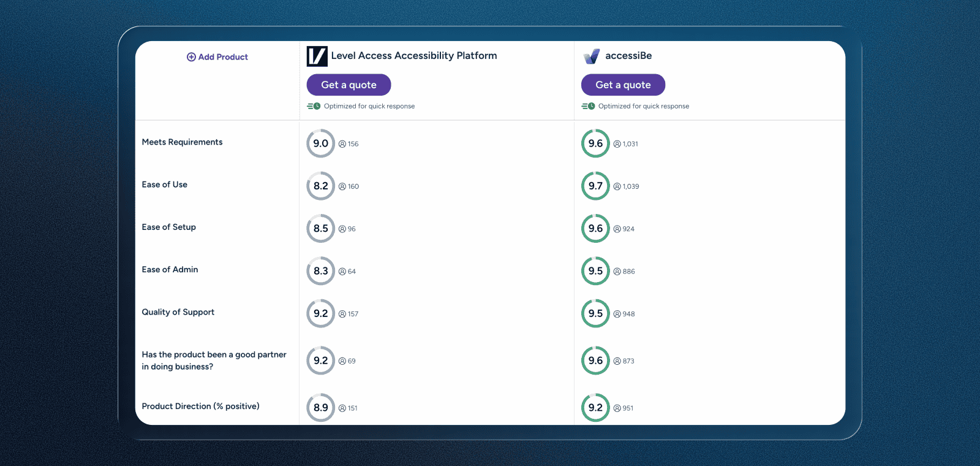
Task: Select the Meets Requirements row label
Action: click(x=182, y=142)
